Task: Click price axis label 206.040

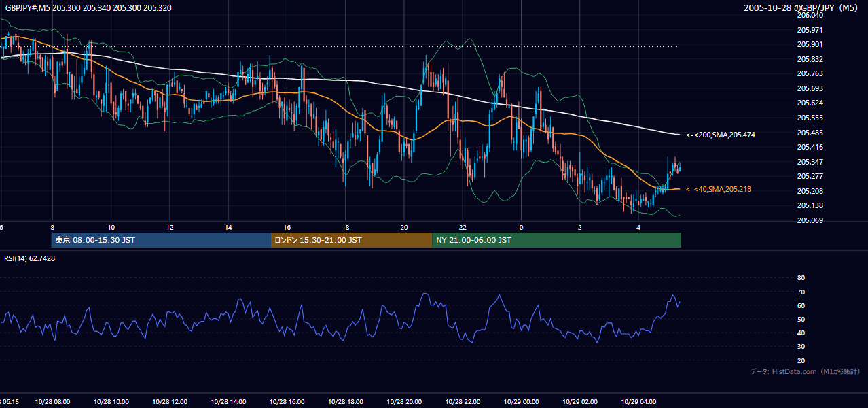Action: pyautogui.click(x=810, y=16)
